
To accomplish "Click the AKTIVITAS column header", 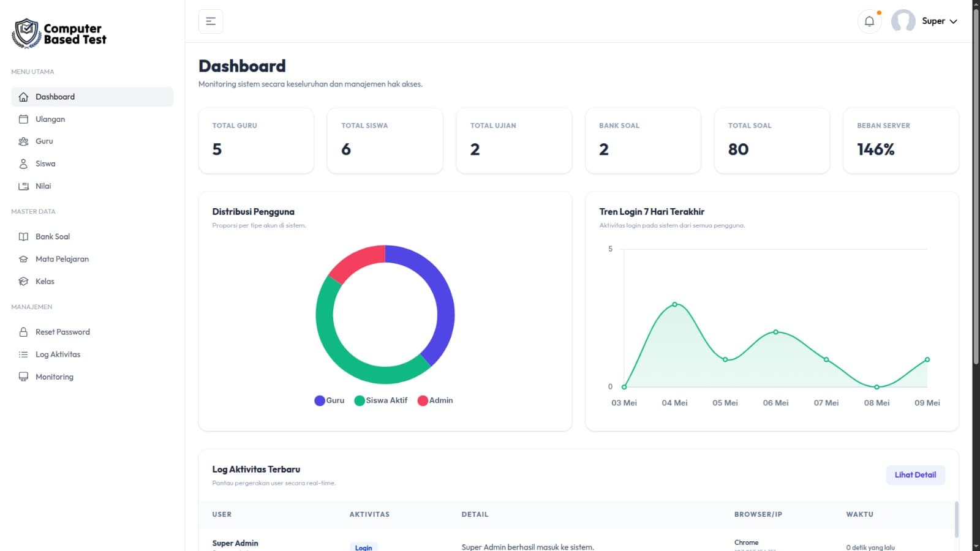I will click(369, 515).
